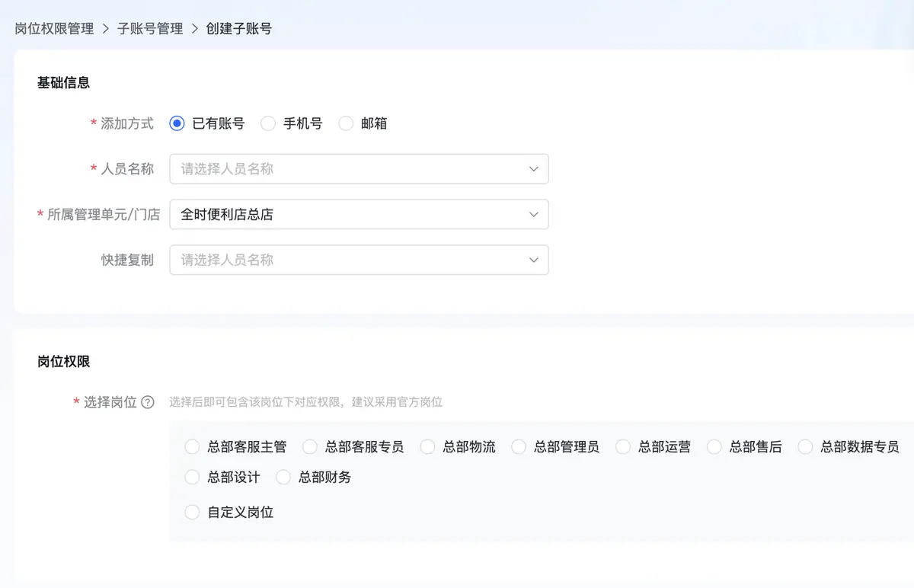Select the 总部物流 position radio

[x=427, y=447]
